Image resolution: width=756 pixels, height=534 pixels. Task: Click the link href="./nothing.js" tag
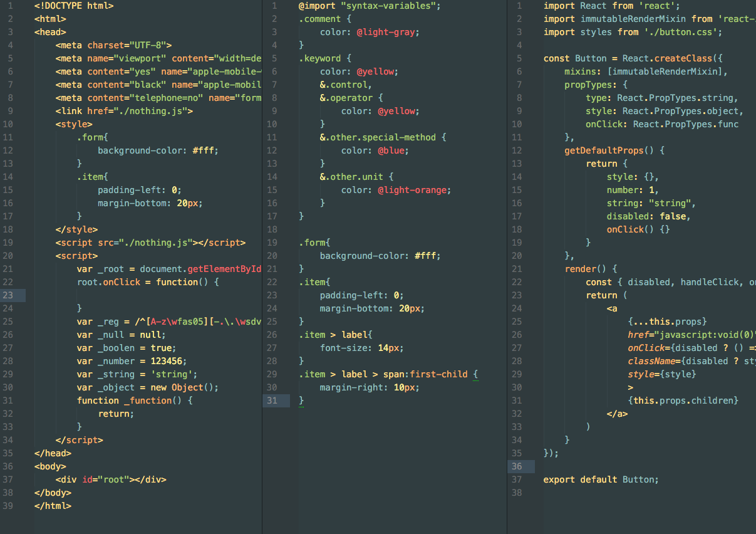tap(124, 111)
